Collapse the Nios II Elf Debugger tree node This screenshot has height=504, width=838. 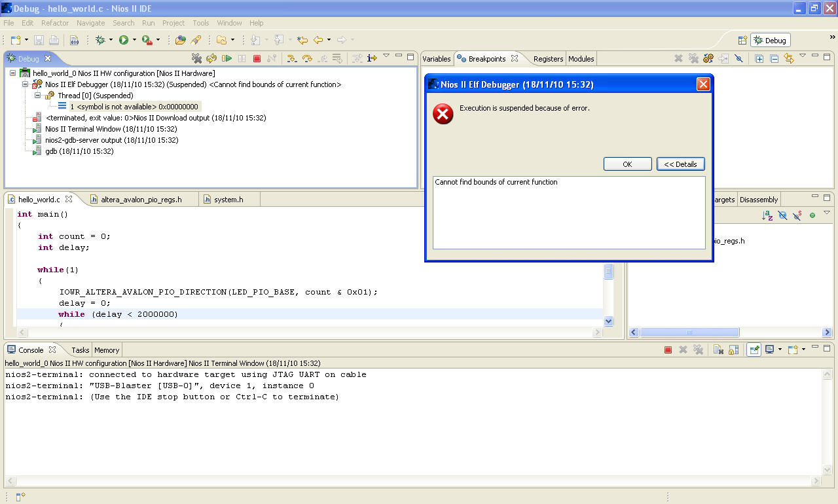click(26, 84)
